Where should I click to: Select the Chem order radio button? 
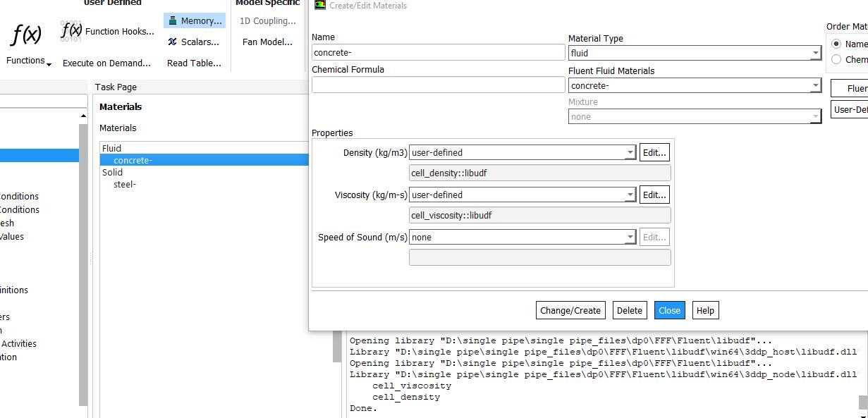[x=836, y=59]
